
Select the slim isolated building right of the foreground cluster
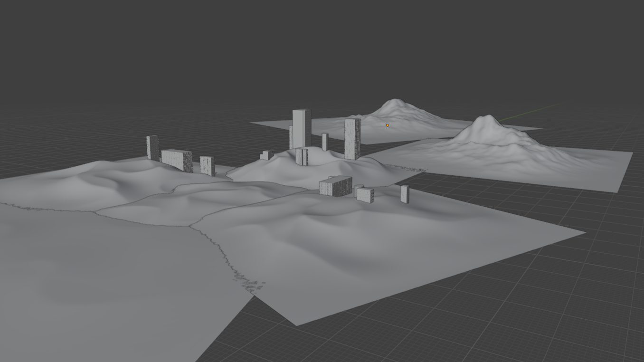[405, 194]
